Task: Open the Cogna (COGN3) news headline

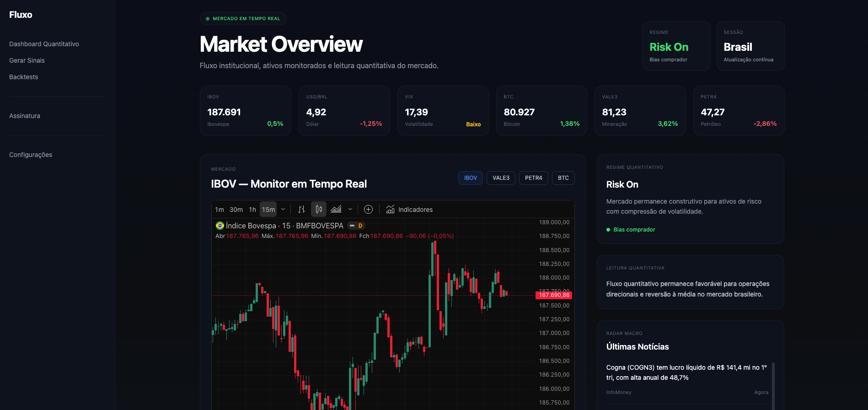Action: tap(686, 372)
